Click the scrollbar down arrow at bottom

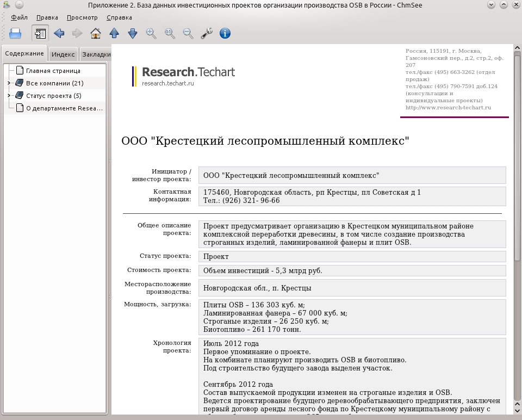point(517,411)
